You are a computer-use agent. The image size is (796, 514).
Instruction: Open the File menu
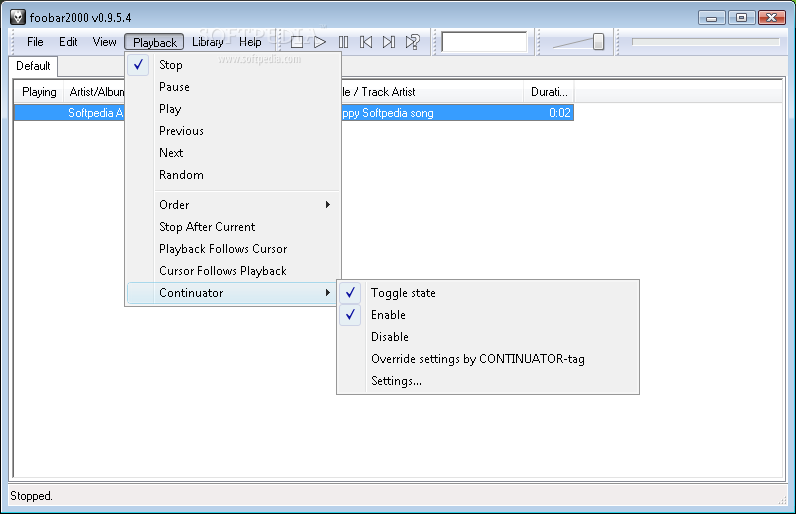[x=35, y=42]
